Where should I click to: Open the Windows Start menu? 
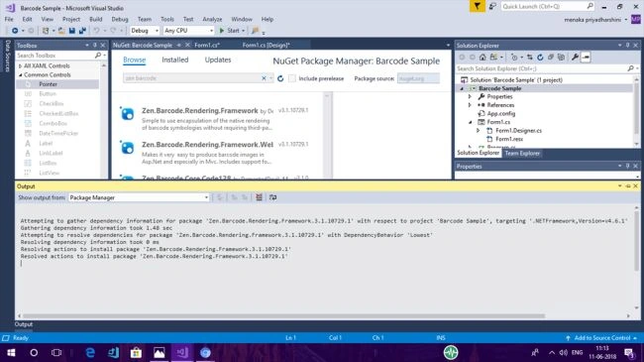(11, 352)
